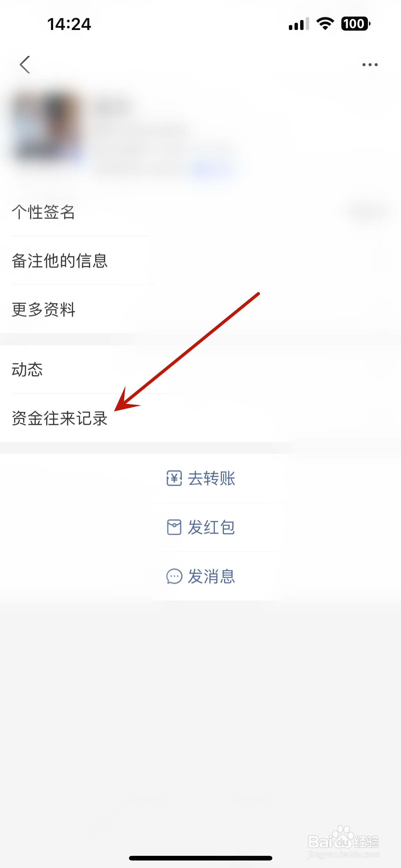Tap the 14:24 clock in status bar
The image size is (401, 868).
coord(69,24)
